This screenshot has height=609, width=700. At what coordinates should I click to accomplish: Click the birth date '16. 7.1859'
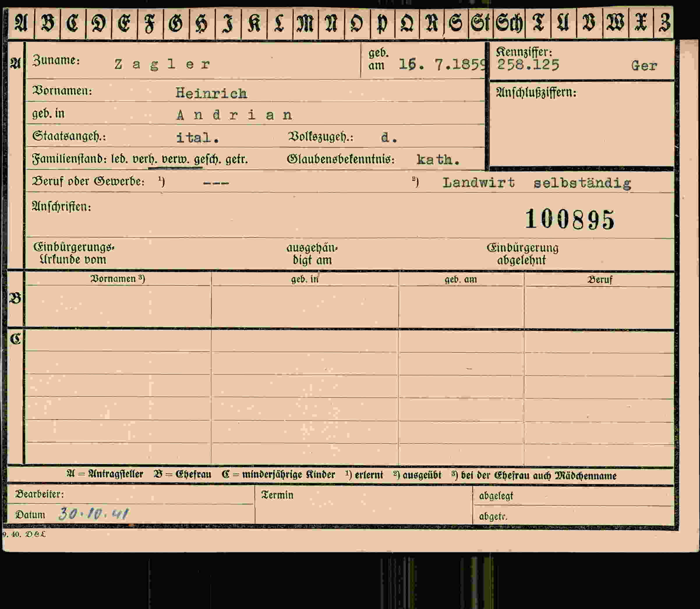tap(442, 65)
